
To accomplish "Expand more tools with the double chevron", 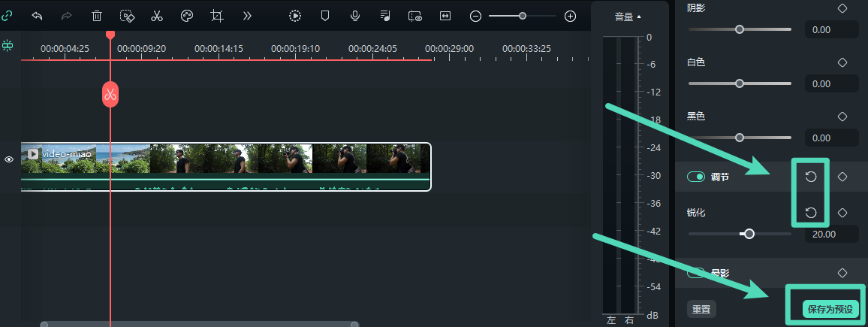I will pos(247,16).
